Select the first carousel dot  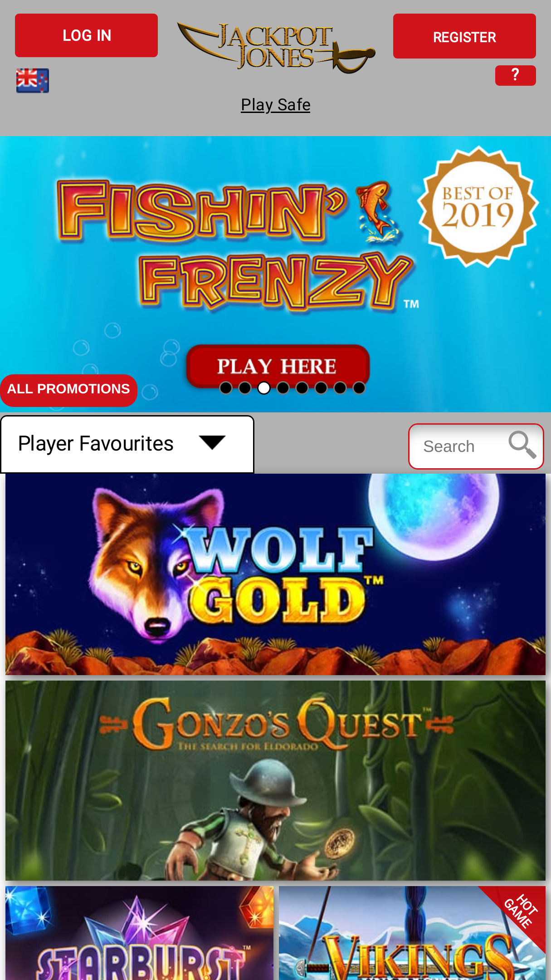(226, 388)
